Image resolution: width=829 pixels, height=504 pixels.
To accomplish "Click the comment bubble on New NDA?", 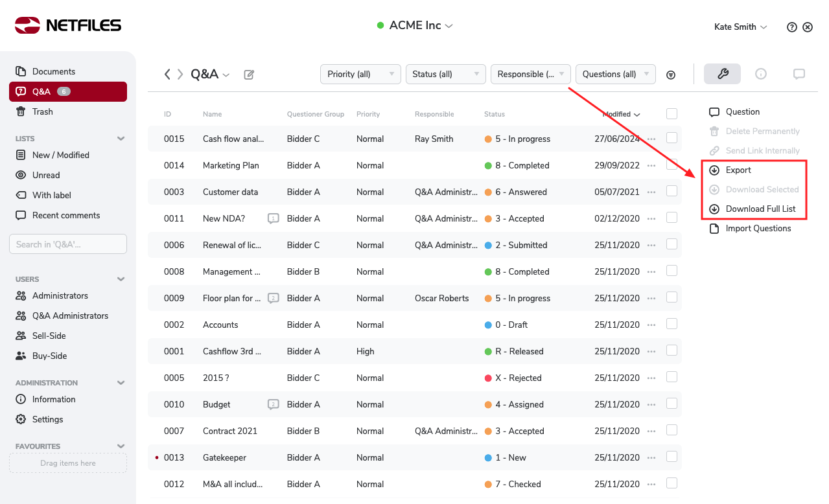I will pyautogui.click(x=274, y=219).
